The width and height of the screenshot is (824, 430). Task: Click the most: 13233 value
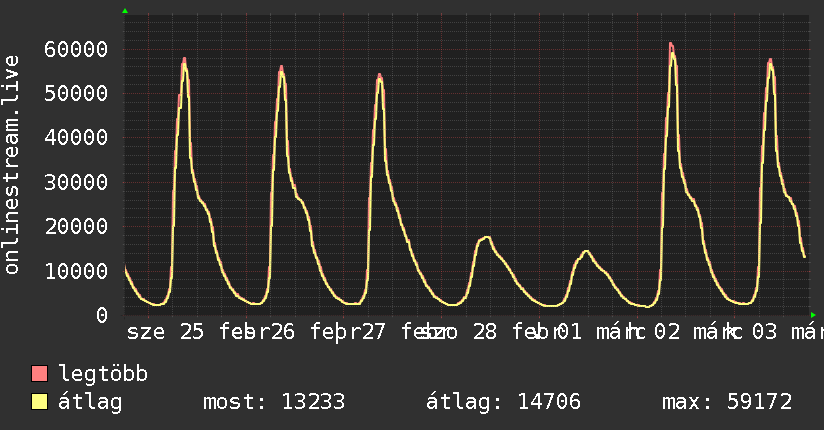pyautogui.click(x=274, y=402)
